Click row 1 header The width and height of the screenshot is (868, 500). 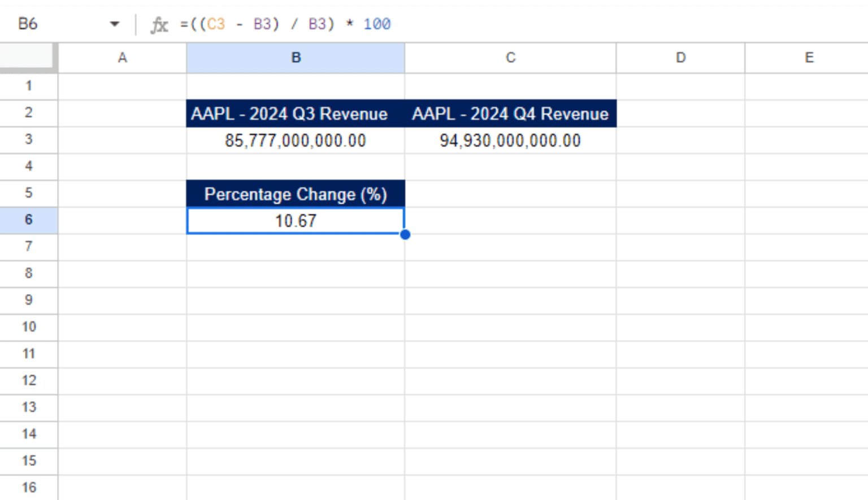pyautogui.click(x=29, y=85)
